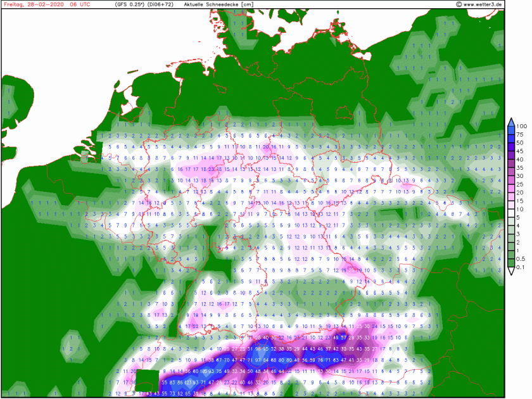Open the www.wetter3.de link
Viewport: 532px width, 399px height.
[483, 4]
